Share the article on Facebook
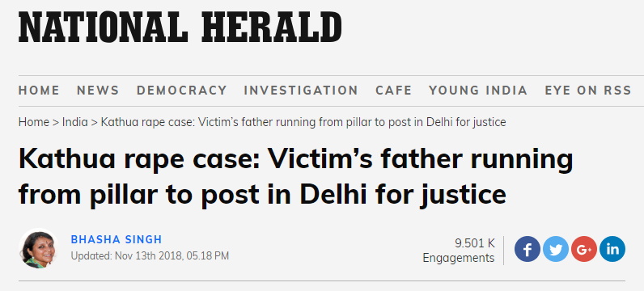Viewport: 644px width, 291px height. coord(527,249)
